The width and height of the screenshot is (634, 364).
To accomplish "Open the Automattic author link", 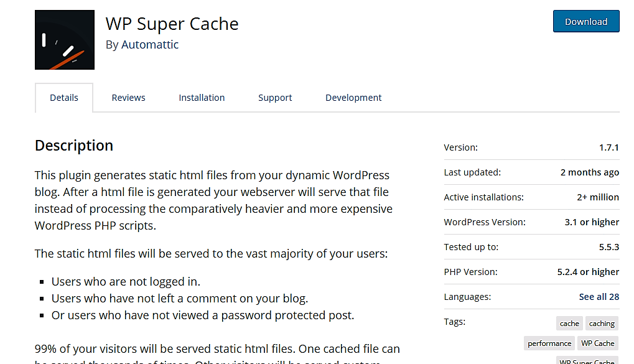I will (x=150, y=45).
